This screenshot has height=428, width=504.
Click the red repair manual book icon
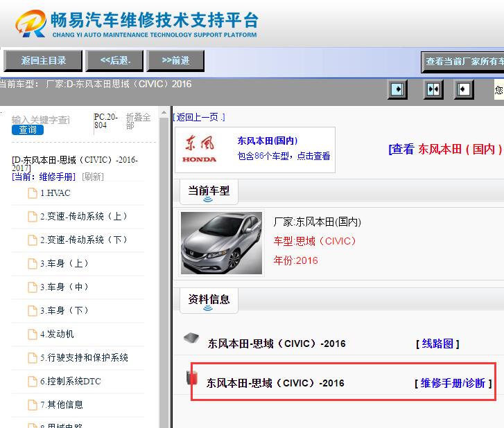coord(192,377)
